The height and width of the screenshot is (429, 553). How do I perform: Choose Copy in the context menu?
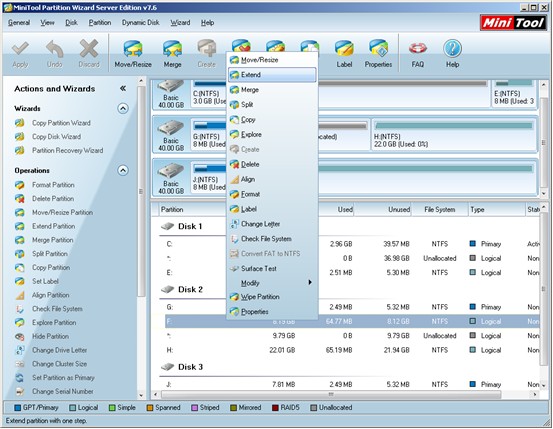tap(272, 120)
